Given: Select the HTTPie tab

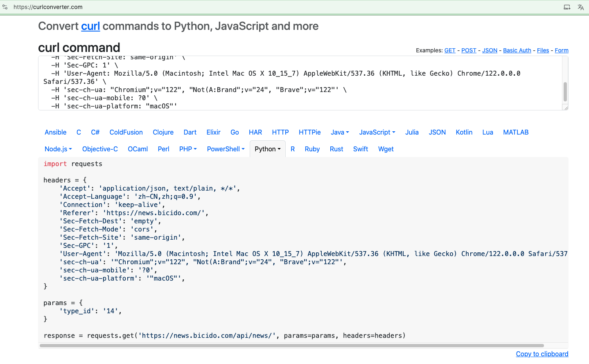Looking at the screenshot, I should click(x=309, y=132).
